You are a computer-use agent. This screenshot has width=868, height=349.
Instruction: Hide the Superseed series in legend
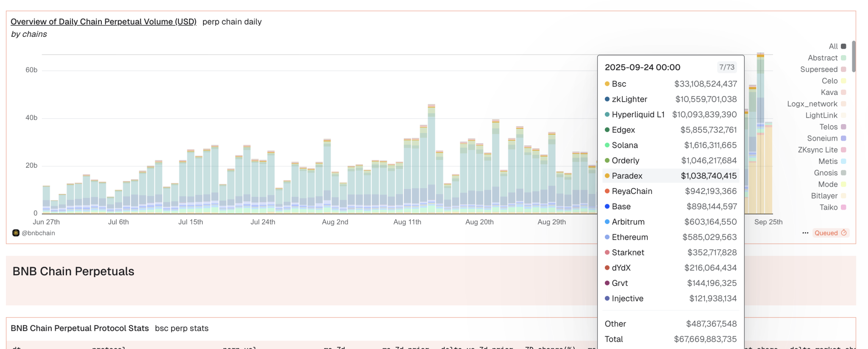pyautogui.click(x=823, y=69)
